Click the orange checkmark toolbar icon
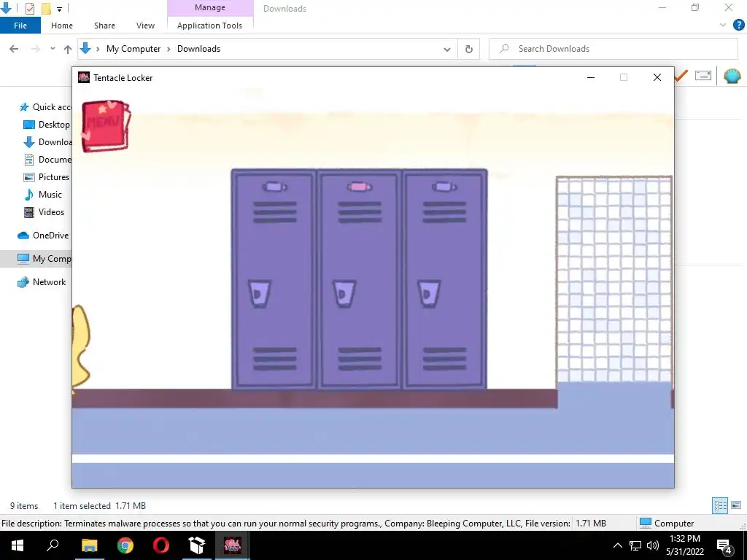Image resolution: width=747 pixels, height=560 pixels. pyautogui.click(x=681, y=76)
